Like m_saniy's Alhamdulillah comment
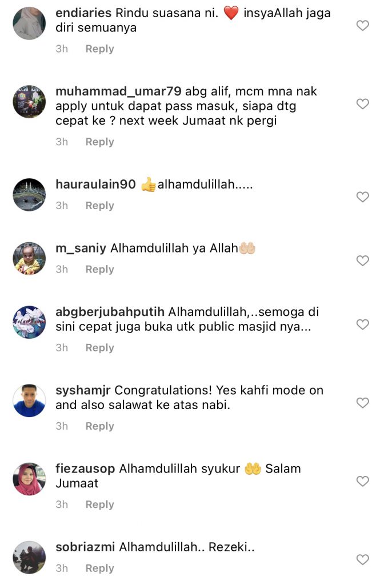Image resolution: width=392 pixels, height=585 pixels. [362, 261]
